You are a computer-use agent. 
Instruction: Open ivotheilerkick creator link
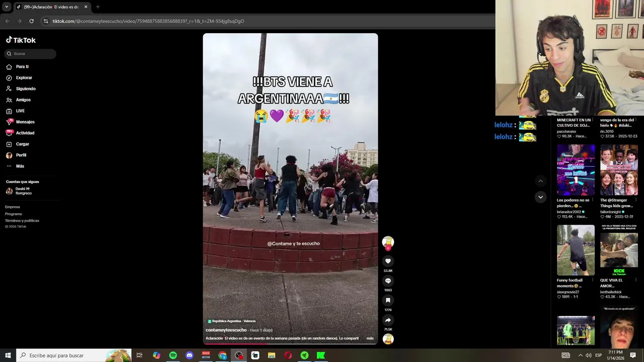pos(611,292)
